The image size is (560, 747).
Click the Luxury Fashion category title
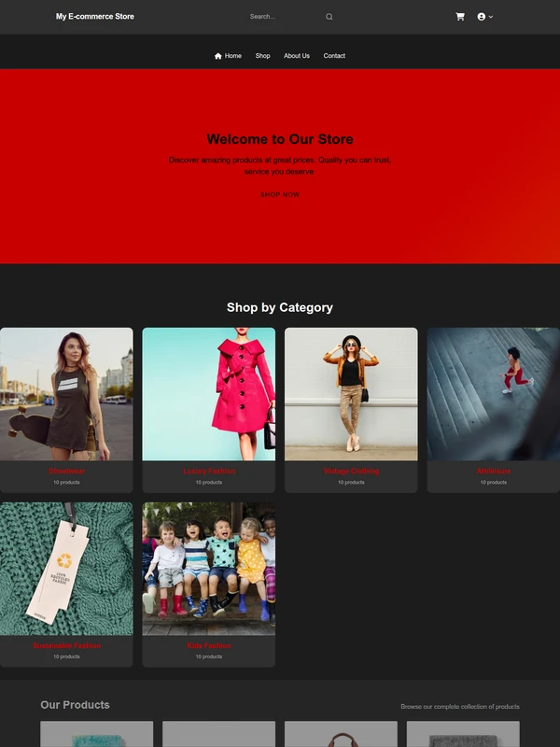(x=209, y=472)
